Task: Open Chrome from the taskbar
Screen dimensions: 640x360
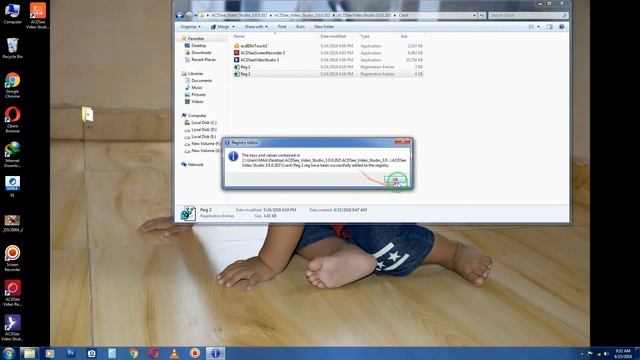Action: tap(133, 353)
